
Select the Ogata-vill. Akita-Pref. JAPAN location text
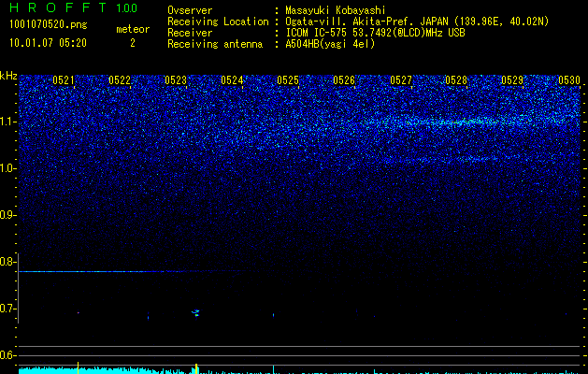click(x=417, y=22)
